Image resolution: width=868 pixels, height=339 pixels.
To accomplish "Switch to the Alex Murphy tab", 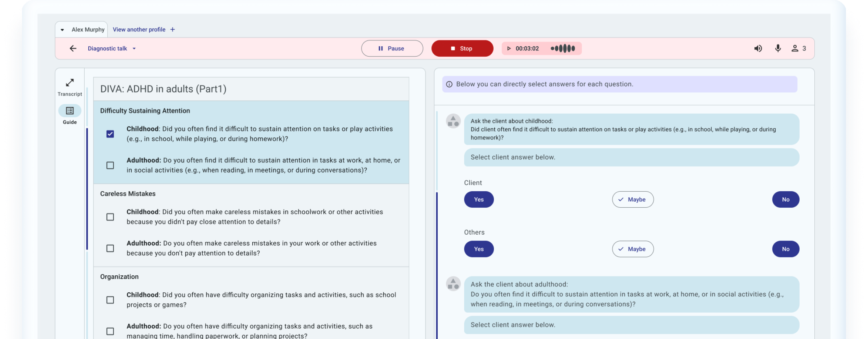I will pyautogui.click(x=88, y=29).
